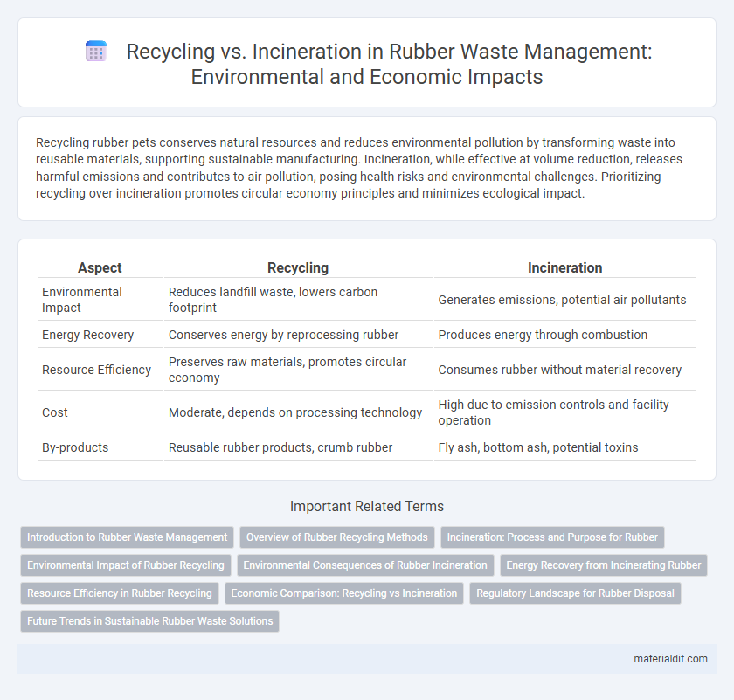Image resolution: width=734 pixels, height=700 pixels.
Task: Select the 'Cost' row label
Action: tap(55, 412)
